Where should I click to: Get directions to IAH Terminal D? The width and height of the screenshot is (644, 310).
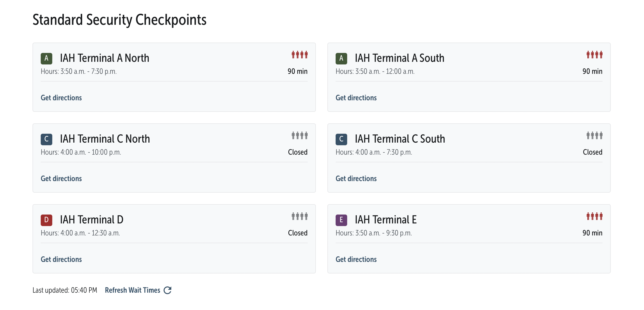61,259
